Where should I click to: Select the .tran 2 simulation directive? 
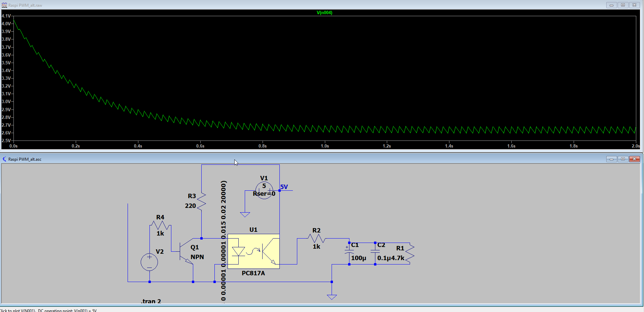(x=151, y=301)
